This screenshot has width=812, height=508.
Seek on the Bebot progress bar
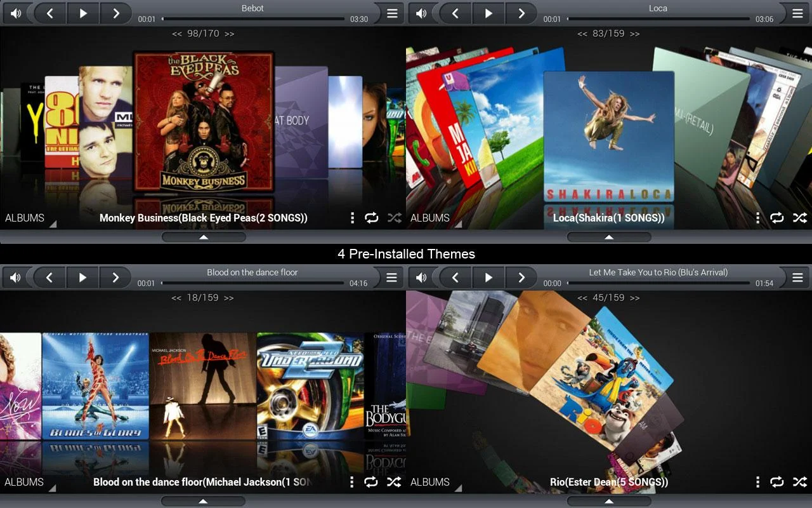252,19
